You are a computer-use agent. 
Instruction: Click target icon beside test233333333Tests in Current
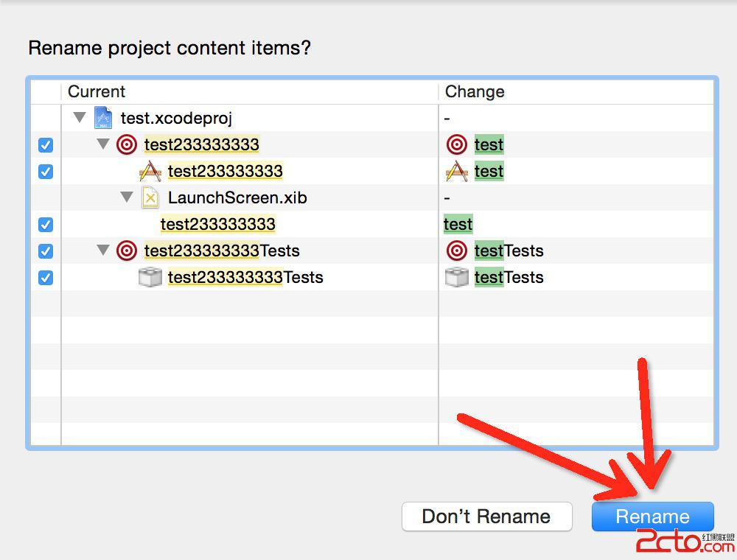(127, 251)
